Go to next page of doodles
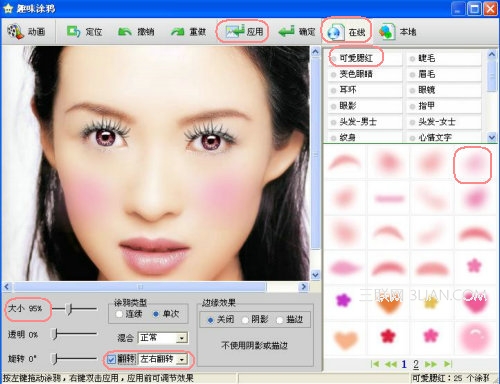 tap(431, 364)
